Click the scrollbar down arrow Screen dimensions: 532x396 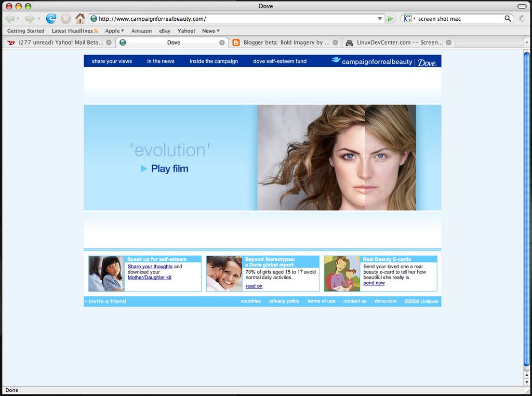[527, 382]
